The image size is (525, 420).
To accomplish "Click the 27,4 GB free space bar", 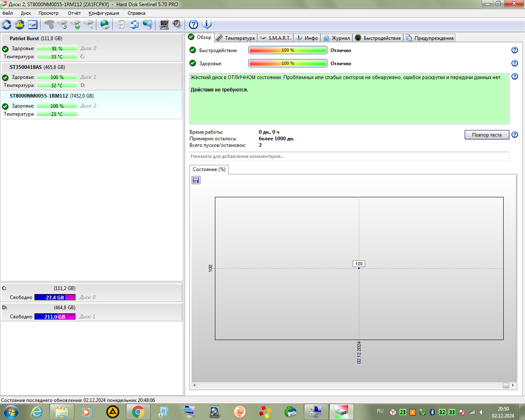I will [x=55, y=297].
